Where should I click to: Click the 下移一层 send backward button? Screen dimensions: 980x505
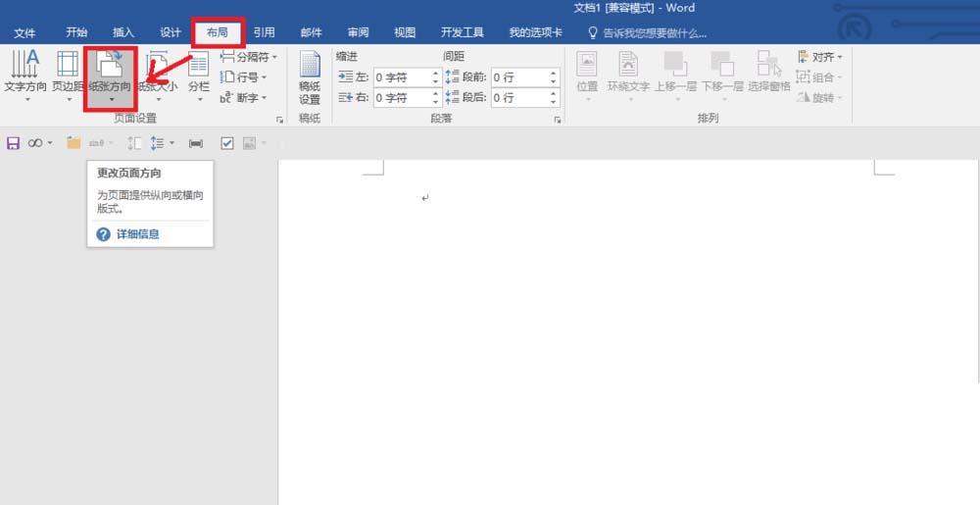coord(722,76)
